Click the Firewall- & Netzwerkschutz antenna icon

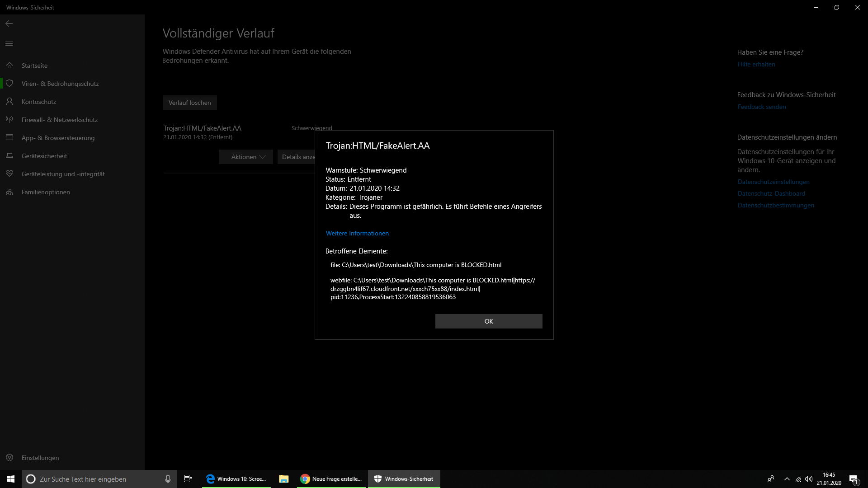click(9, 120)
